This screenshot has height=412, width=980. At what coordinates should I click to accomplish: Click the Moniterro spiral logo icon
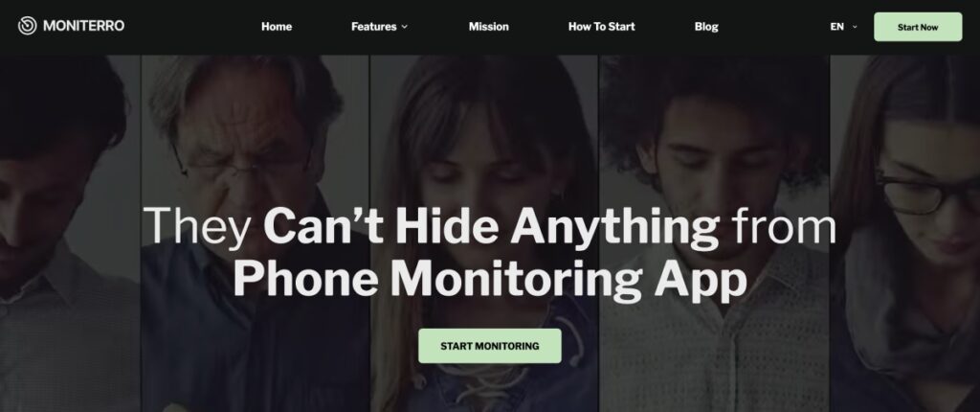pyautogui.click(x=27, y=26)
